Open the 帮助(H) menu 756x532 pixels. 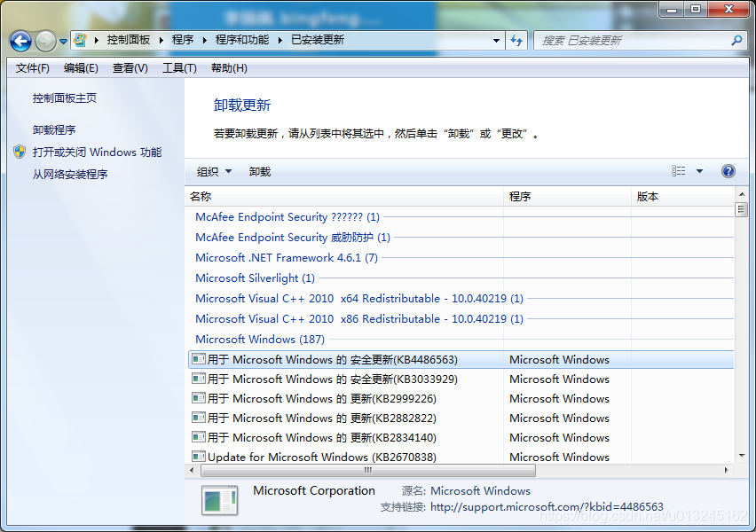229,68
